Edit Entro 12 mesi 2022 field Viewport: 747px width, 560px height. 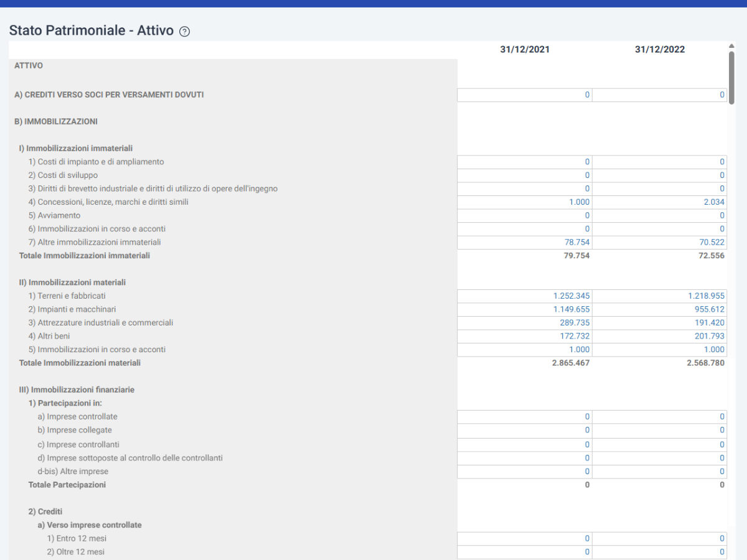659,539
